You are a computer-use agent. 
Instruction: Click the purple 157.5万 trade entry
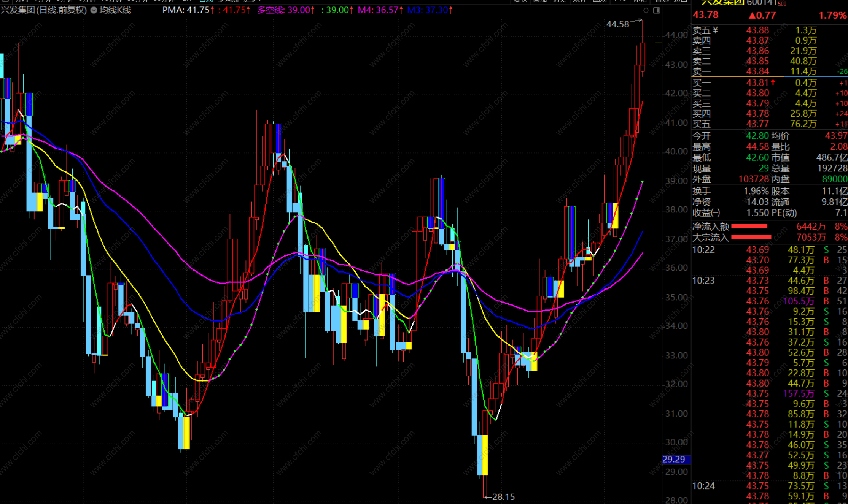799,393
